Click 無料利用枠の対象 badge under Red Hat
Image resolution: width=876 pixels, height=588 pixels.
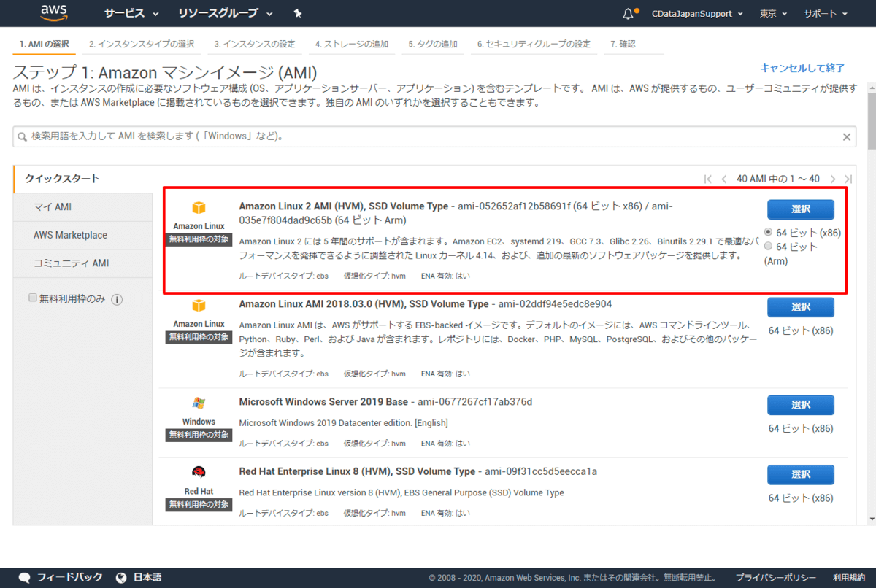(x=199, y=504)
